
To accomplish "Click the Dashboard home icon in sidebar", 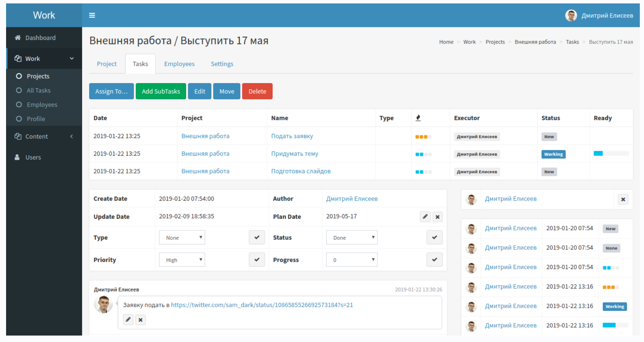I will [17, 38].
